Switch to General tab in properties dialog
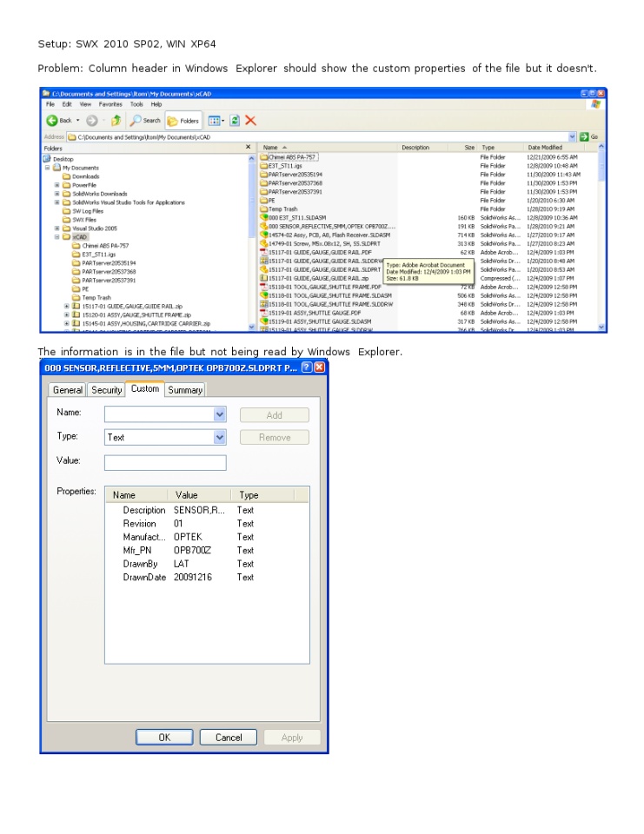Viewport: 644px width, 834px height. click(68, 390)
